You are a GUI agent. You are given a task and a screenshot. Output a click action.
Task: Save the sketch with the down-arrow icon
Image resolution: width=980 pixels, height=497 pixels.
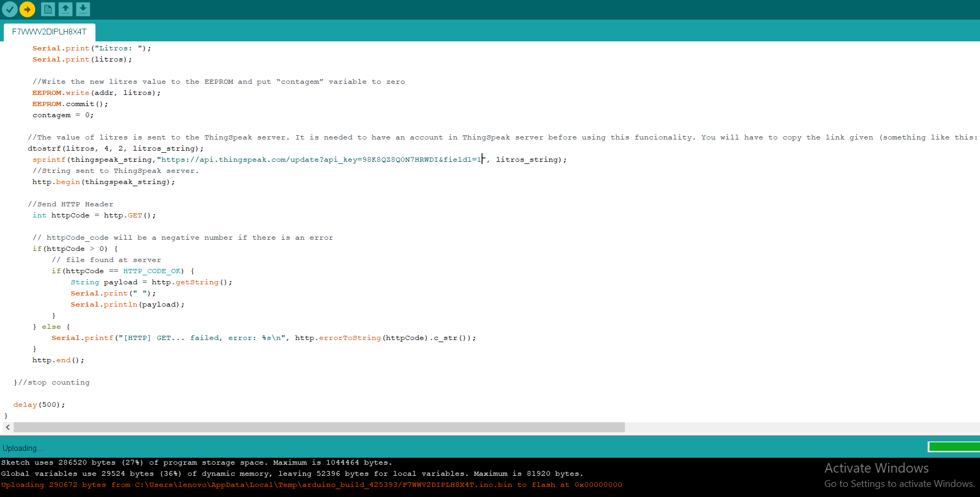[83, 9]
